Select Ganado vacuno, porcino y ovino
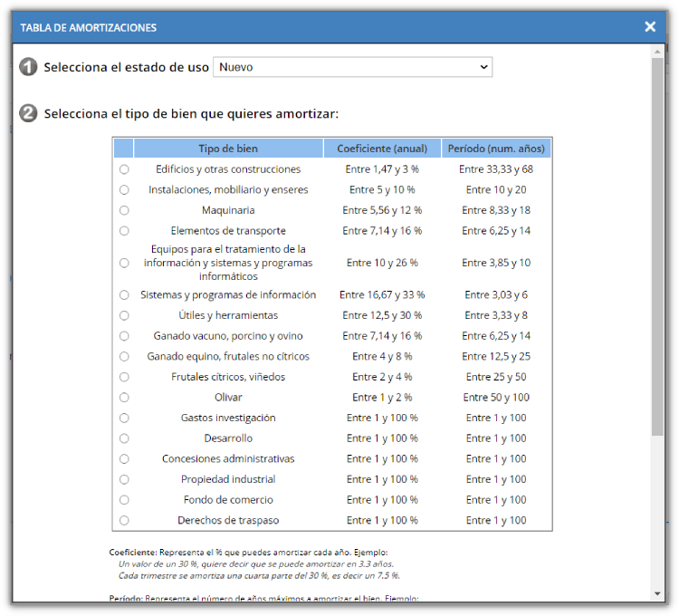Image resolution: width=679 pixels, height=616 pixels. (x=124, y=336)
